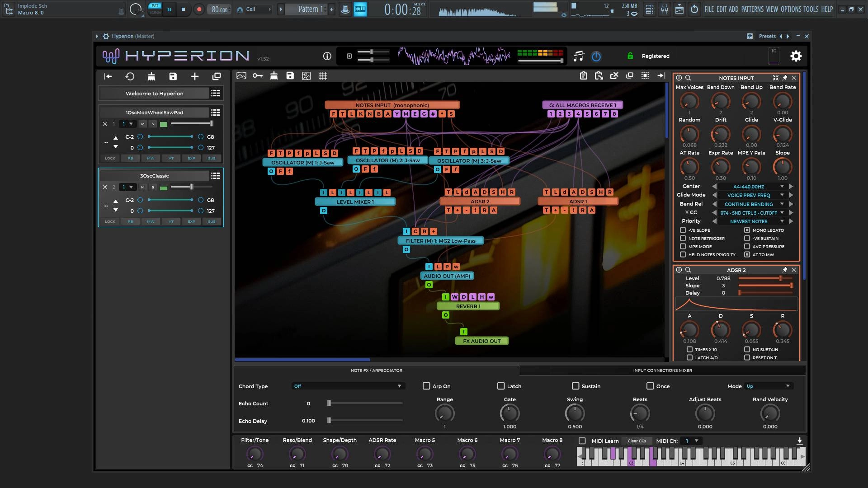Click SUS button on 3OscClassic layer
The image size is (868, 488).
[212, 221]
